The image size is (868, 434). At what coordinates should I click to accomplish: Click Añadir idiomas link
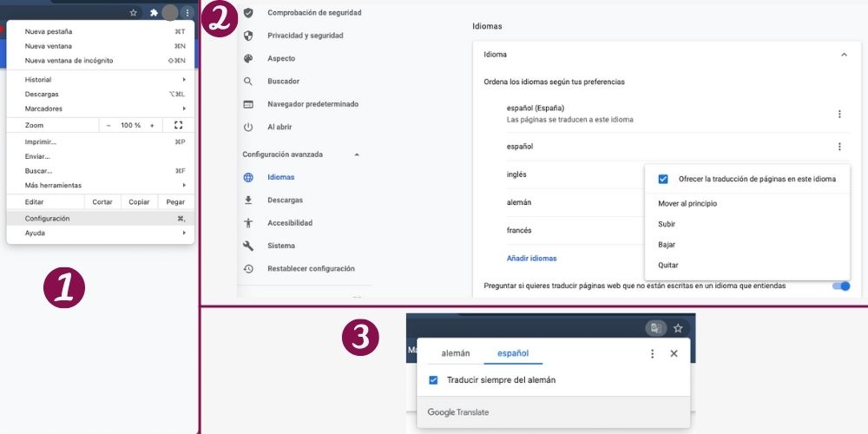click(531, 258)
